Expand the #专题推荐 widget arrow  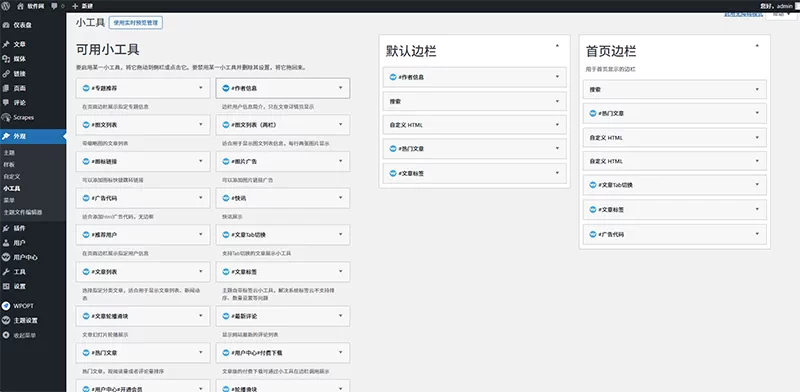tap(201, 88)
